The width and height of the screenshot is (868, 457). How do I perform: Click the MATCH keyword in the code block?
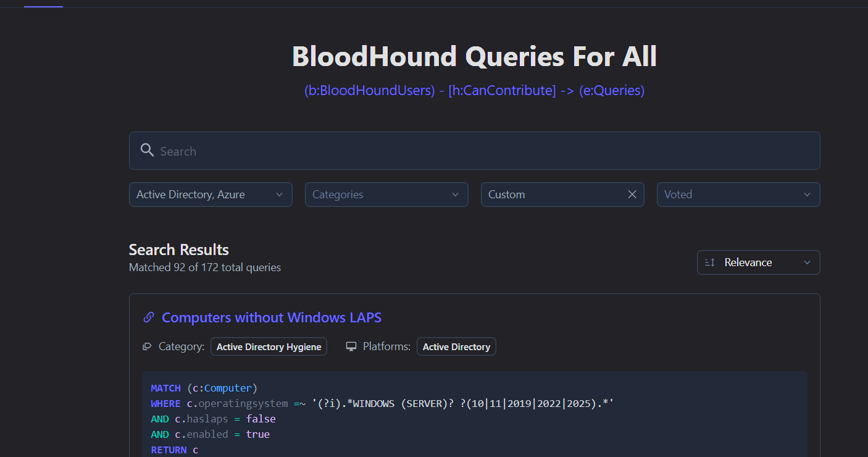point(165,388)
